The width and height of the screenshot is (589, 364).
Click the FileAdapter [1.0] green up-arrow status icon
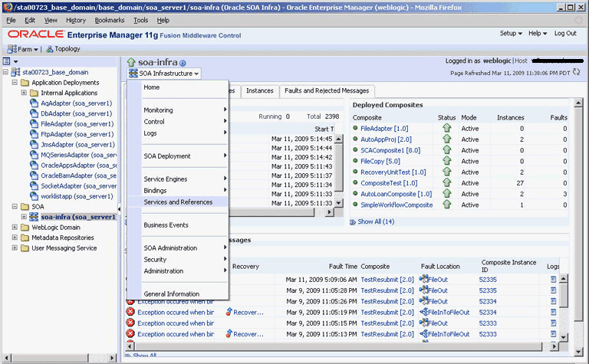coord(446,129)
